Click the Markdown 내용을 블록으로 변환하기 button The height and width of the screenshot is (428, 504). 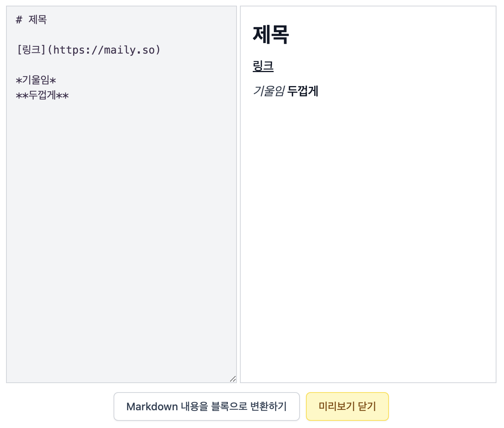click(x=207, y=406)
